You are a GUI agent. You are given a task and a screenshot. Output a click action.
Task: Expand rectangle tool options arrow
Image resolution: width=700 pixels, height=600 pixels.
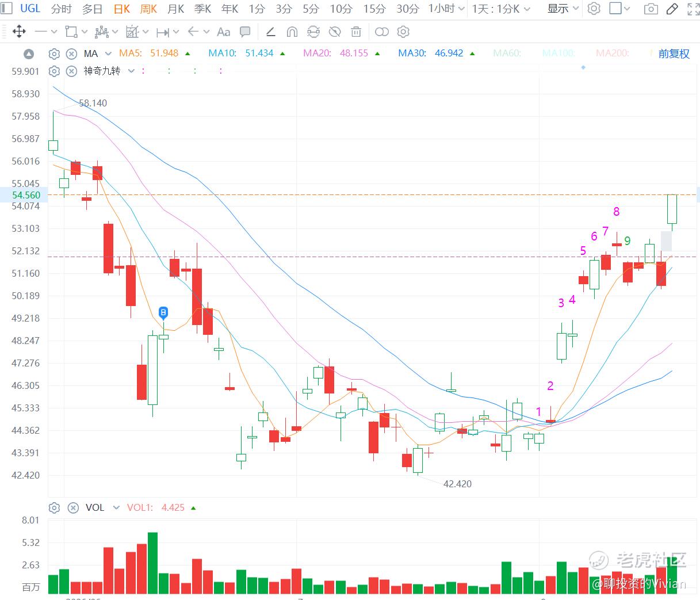(x=85, y=32)
